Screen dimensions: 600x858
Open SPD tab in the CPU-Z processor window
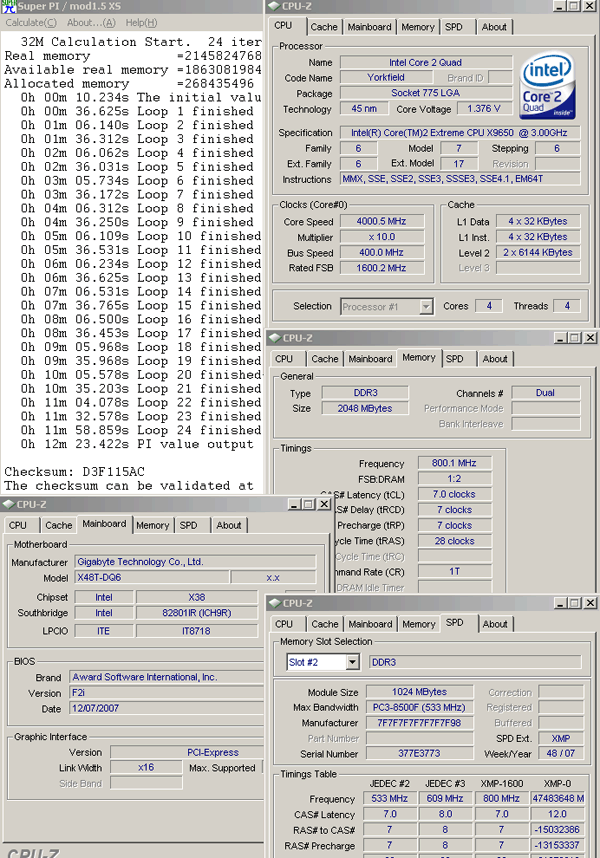pos(453,27)
